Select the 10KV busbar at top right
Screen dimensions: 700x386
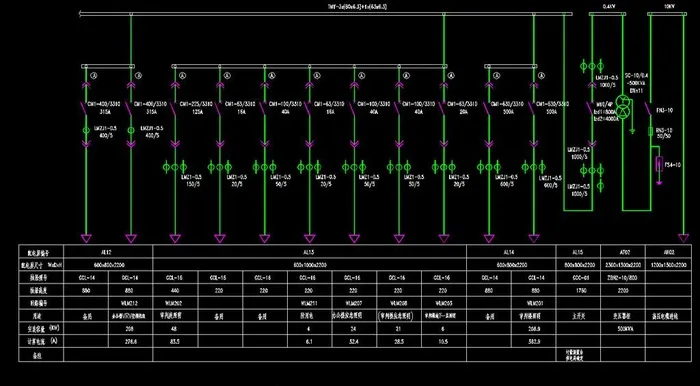pyautogui.click(x=666, y=14)
